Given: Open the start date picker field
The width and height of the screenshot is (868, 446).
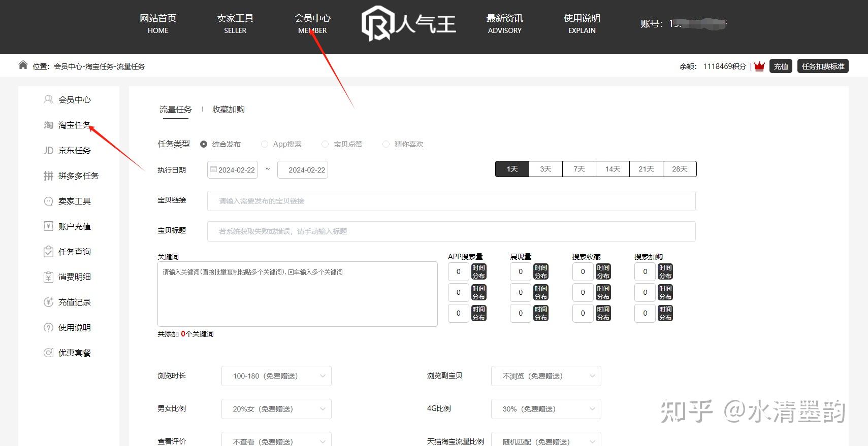Looking at the screenshot, I should [233, 170].
